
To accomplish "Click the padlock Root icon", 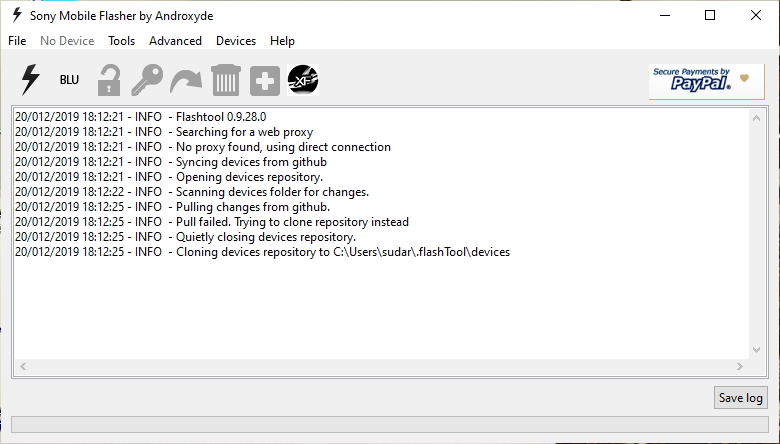I will click(x=108, y=80).
